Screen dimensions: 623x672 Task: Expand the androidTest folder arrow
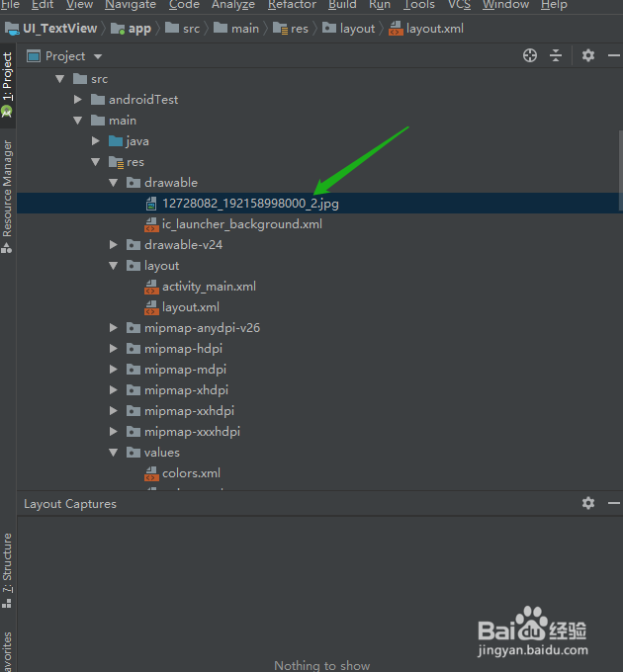pyautogui.click(x=77, y=100)
